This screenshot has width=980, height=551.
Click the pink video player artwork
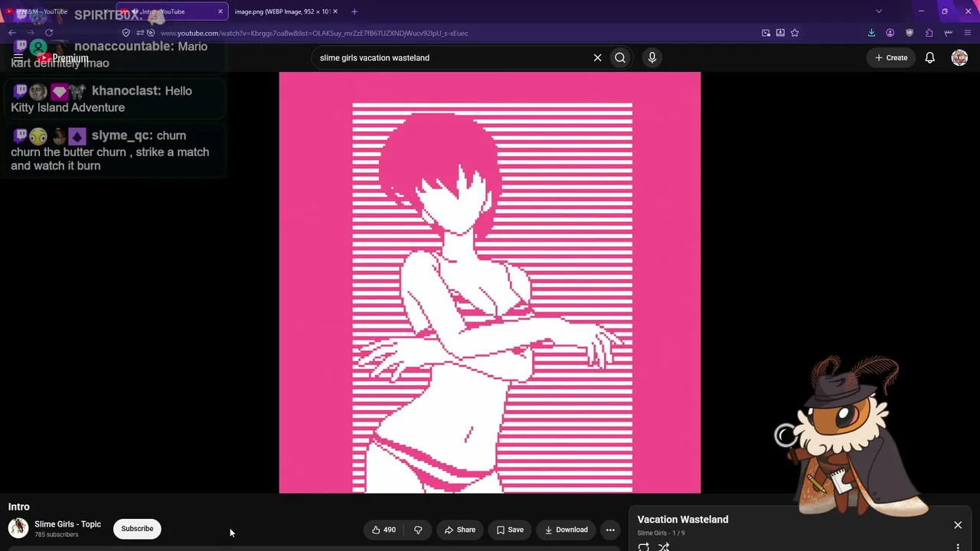[490, 282]
